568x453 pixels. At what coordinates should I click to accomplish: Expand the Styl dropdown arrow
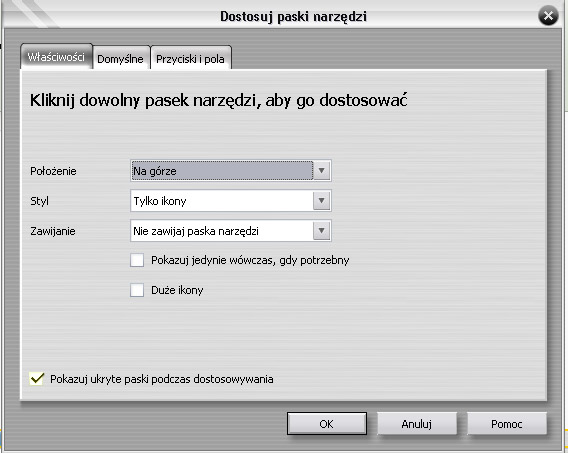click(x=321, y=201)
